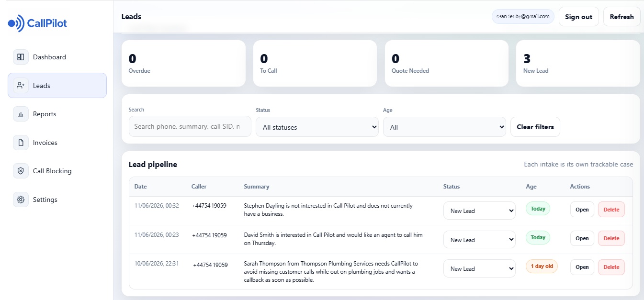
Task: Expand the All statuses filter dropdown
Action: (x=317, y=127)
